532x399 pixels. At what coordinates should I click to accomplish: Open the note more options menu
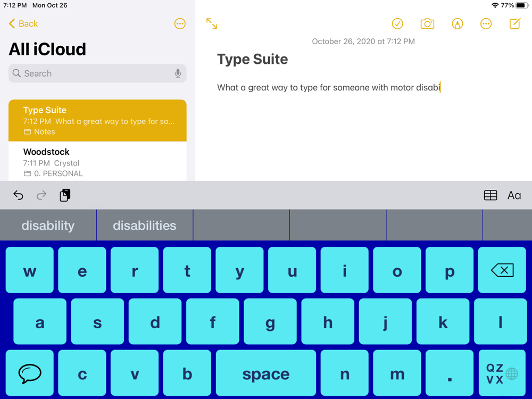click(x=486, y=24)
